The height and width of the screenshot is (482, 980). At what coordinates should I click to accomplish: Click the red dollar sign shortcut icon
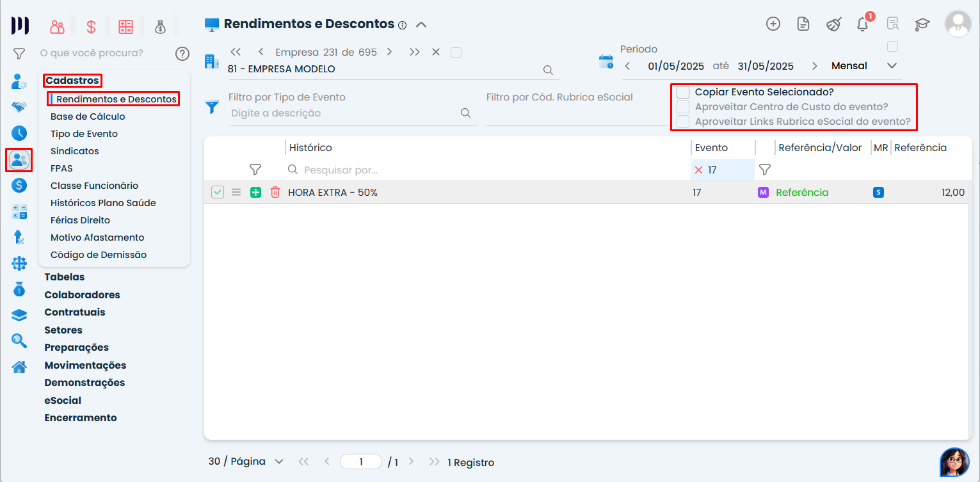91,27
